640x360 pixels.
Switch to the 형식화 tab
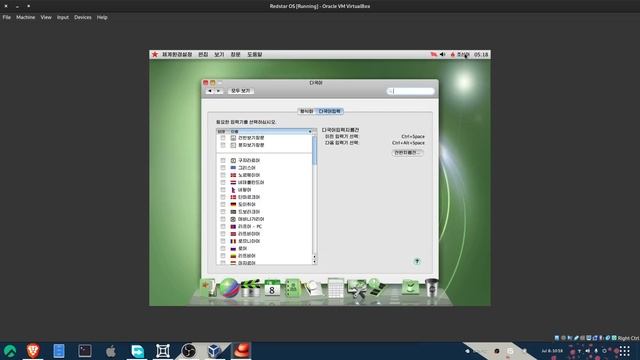pos(307,111)
